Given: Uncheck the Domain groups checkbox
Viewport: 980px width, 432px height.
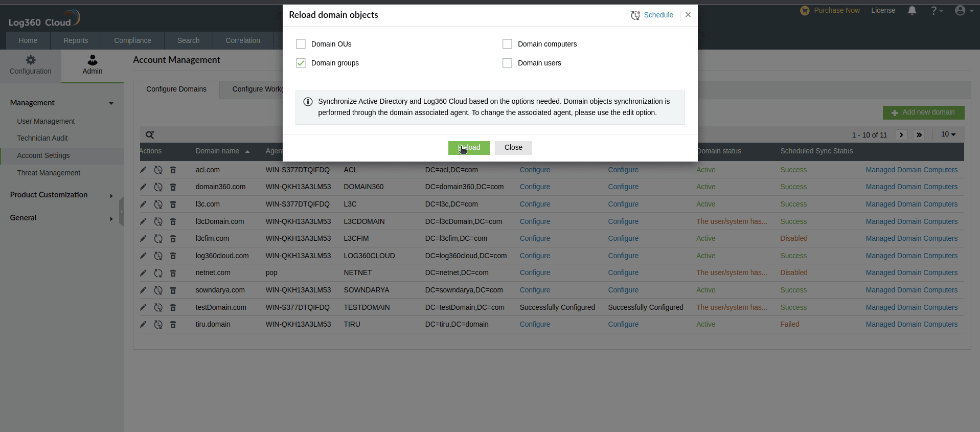Looking at the screenshot, I should tap(301, 63).
